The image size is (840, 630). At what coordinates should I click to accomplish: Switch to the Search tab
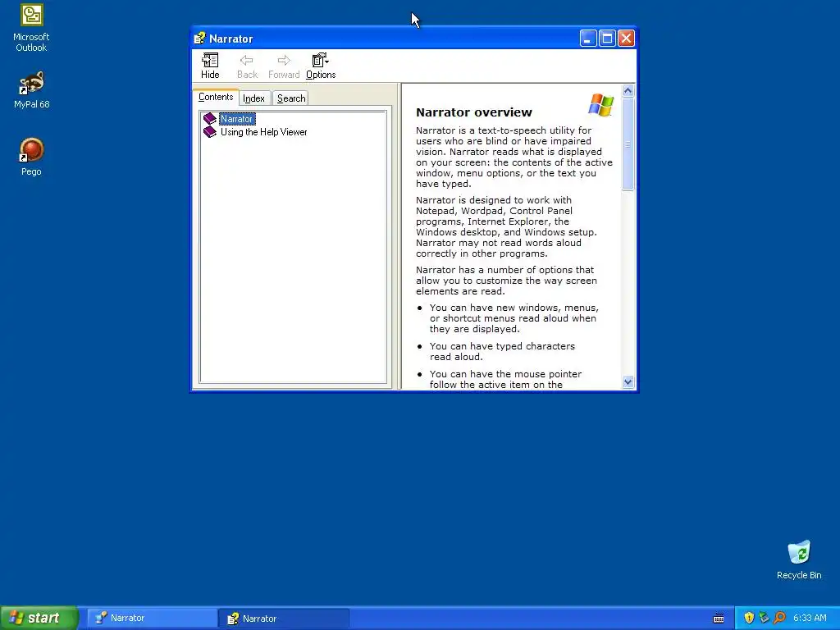(291, 98)
